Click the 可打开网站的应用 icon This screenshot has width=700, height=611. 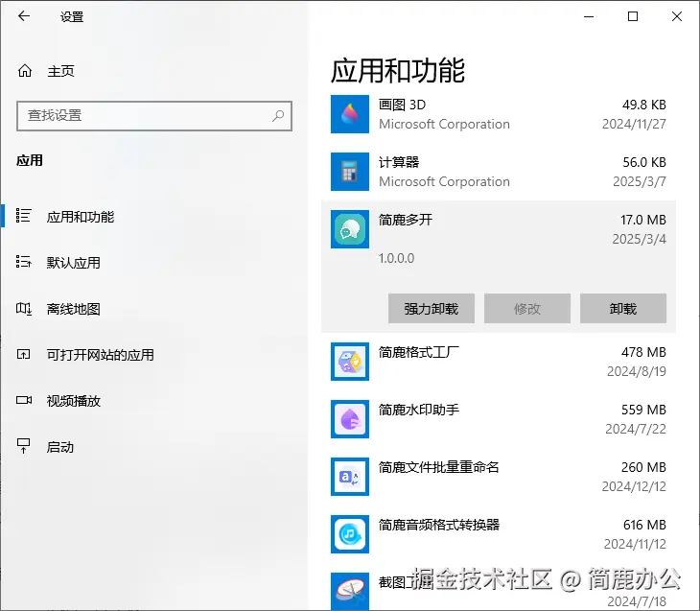[x=23, y=354]
